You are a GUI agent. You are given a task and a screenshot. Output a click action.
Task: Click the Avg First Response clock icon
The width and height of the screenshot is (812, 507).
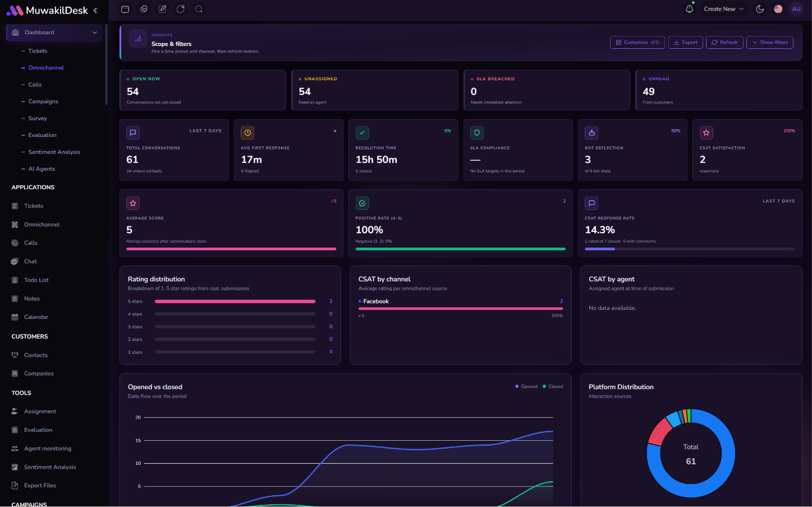[247, 133]
